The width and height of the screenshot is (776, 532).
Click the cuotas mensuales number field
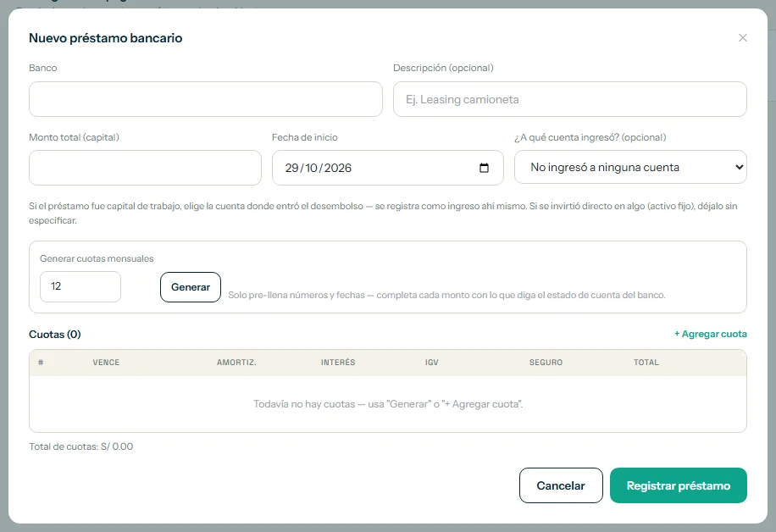click(x=80, y=286)
